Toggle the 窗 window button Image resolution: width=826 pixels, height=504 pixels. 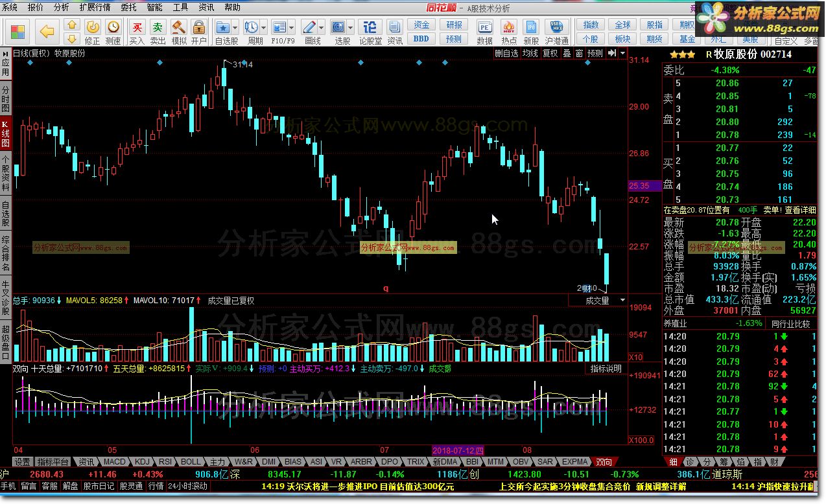coord(579,53)
